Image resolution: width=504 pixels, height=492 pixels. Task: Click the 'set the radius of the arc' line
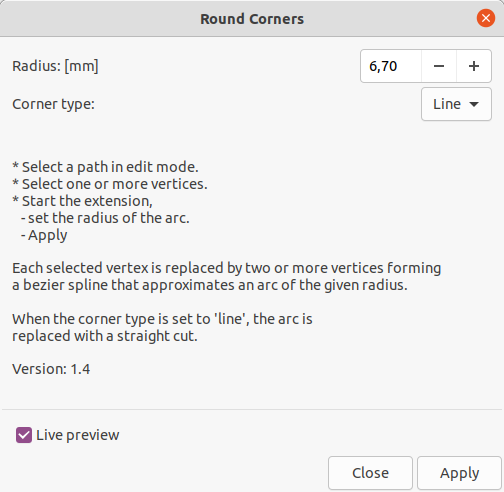[x=105, y=218]
